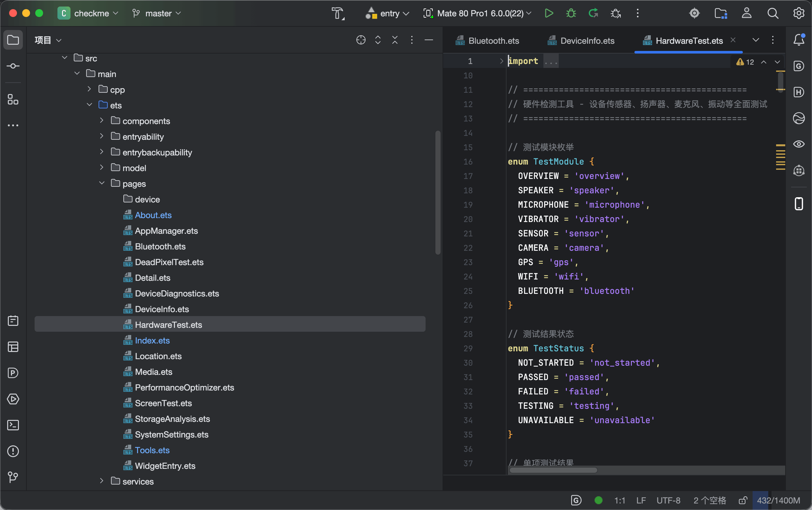This screenshot has height=510, width=812.
Task: Start debugging with the bug icon
Action: [571, 13]
